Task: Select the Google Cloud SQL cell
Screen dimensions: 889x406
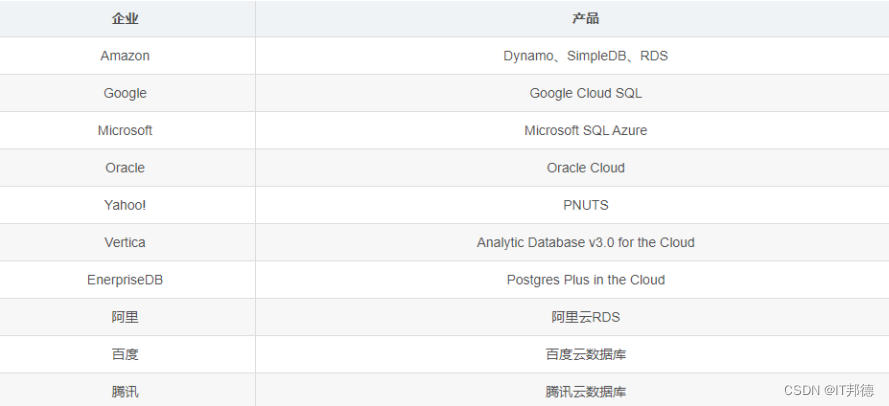Action: (585, 93)
